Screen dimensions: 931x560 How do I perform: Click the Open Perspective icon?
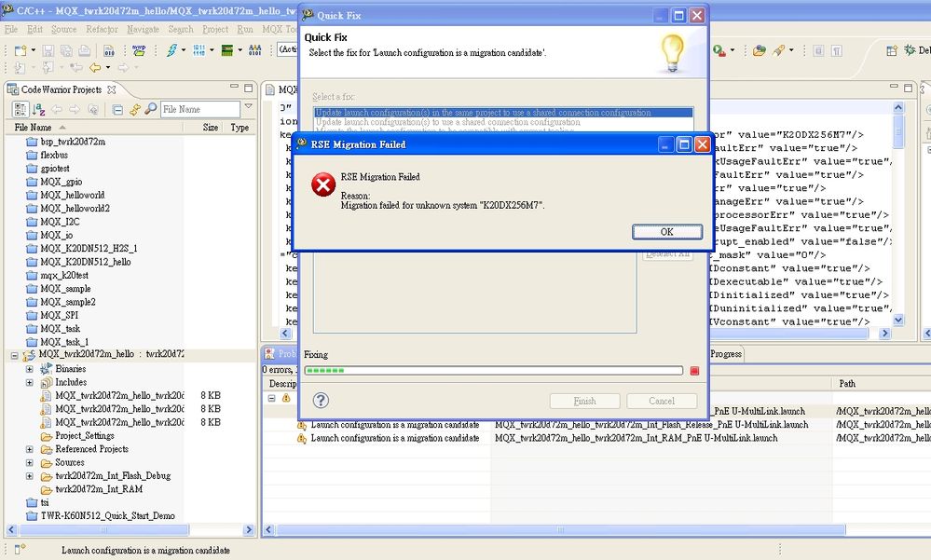891,50
